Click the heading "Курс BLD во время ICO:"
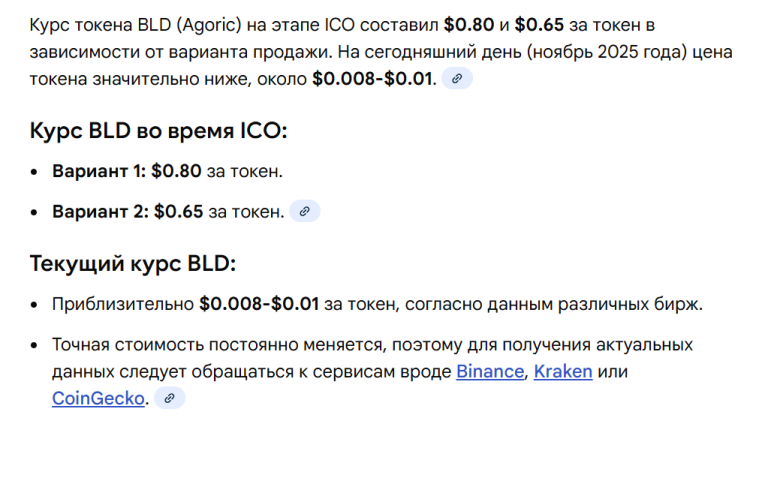The width and height of the screenshot is (768, 484). [159, 131]
